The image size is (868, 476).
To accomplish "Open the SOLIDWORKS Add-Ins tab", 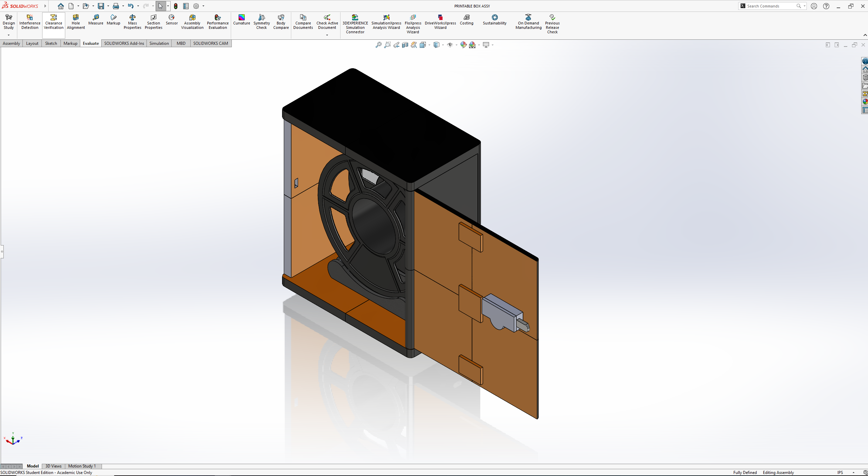I will [124, 43].
